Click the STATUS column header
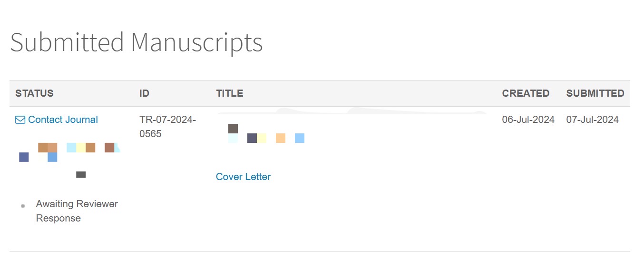This screenshot has height=262, width=644. point(34,93)
